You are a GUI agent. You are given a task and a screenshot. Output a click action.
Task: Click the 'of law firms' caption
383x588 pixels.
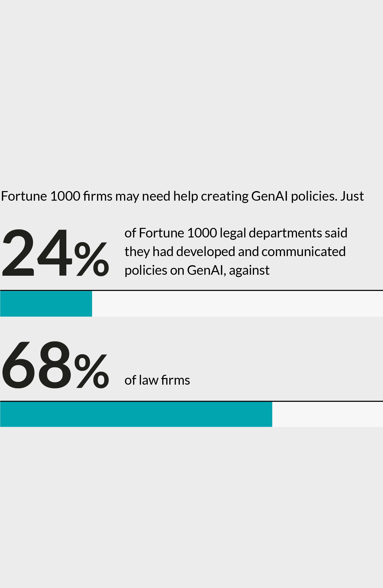tap(157, 380)
